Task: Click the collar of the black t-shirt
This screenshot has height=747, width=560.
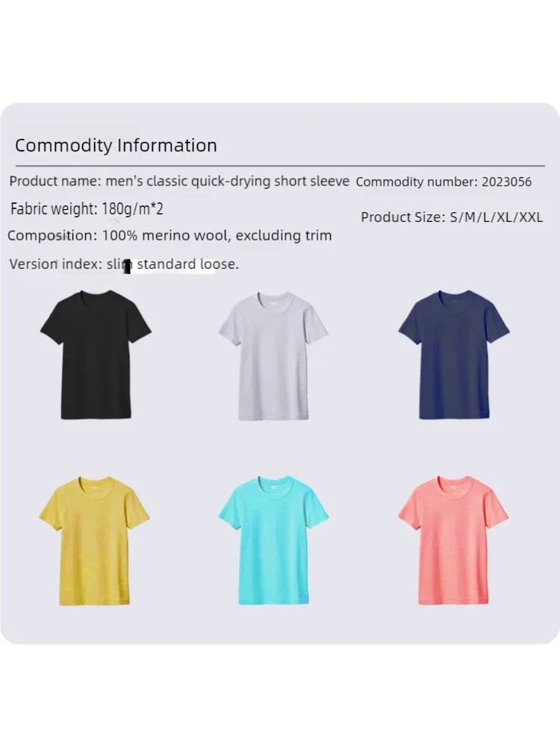Action: click(x=96, y=295)
